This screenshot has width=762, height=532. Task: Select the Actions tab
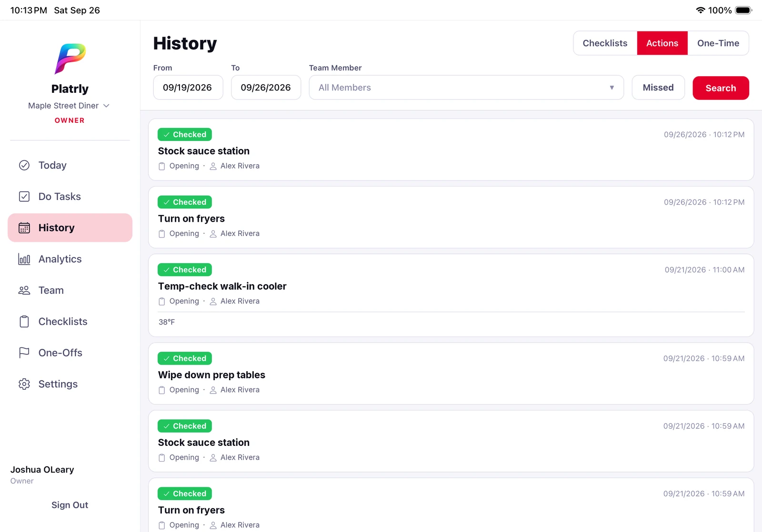(x=662, y=43)
